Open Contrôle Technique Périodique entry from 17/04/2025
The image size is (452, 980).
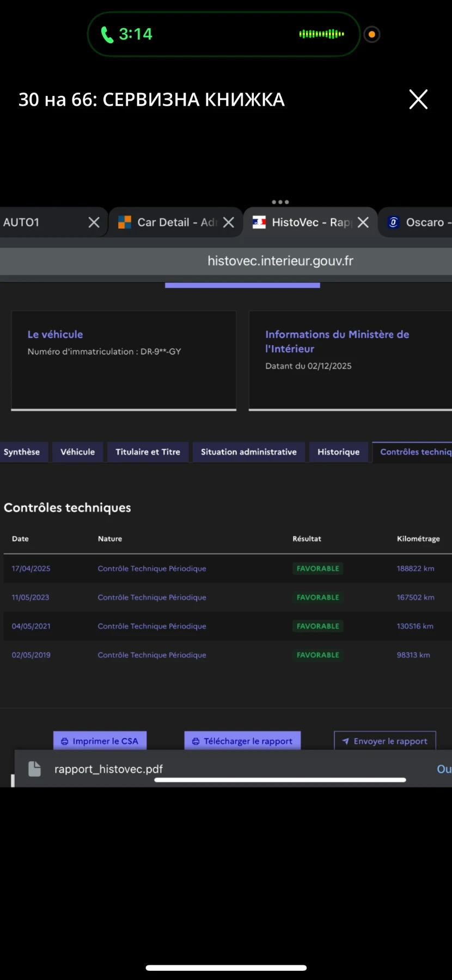pos(152,568)
